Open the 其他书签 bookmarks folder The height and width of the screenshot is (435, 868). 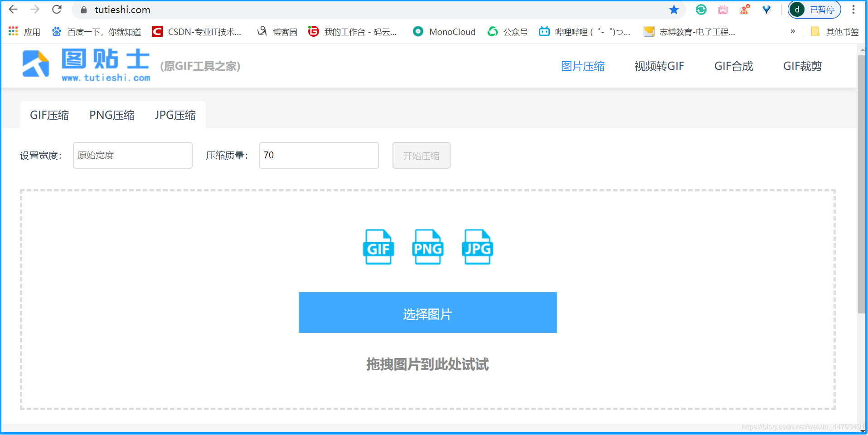click(x=835, y=32)
